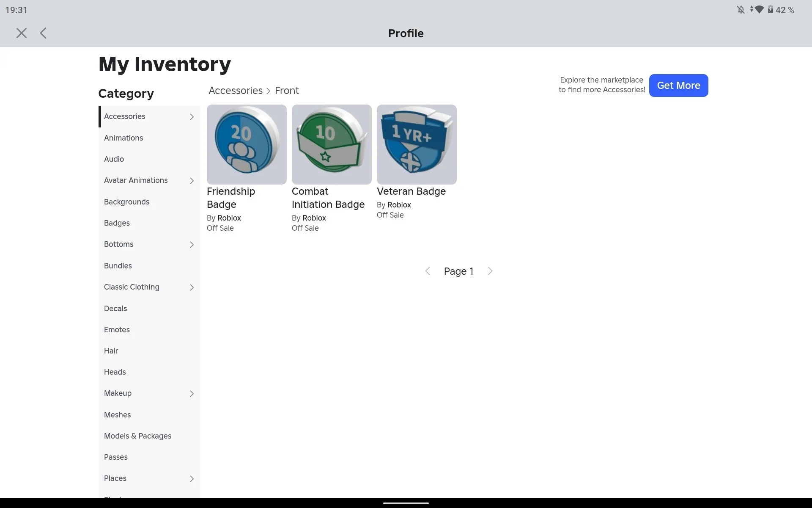
Task: Open Roblox creator link under Veteran Badge
Action: pos(399,205)
